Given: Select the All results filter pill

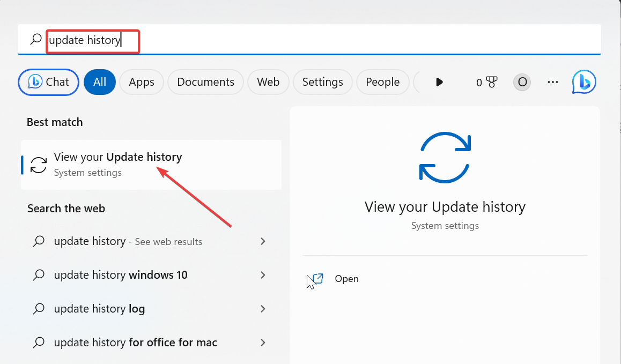Looking at the screenshot, I should pos(100,81).
